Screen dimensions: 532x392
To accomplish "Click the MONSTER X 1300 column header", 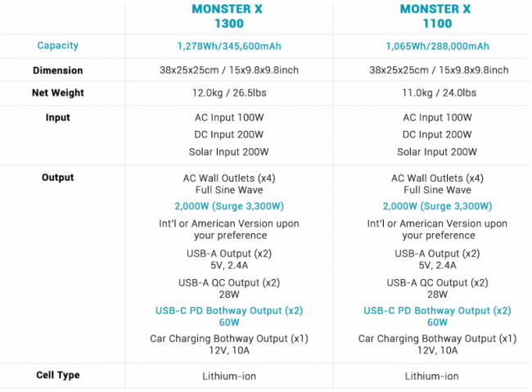I will pyautogui.click(x=229, y=16).
